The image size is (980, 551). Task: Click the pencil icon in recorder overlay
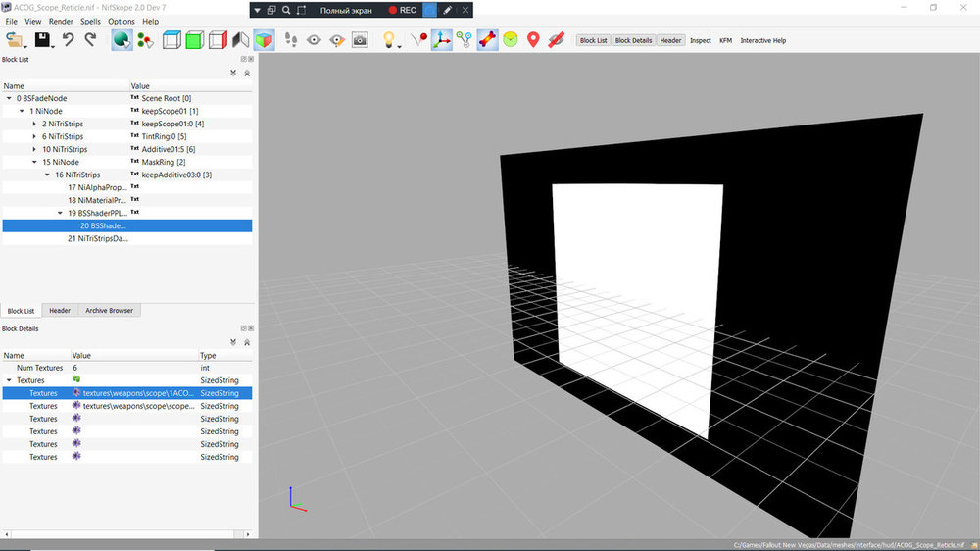click(x=448, y=10)
